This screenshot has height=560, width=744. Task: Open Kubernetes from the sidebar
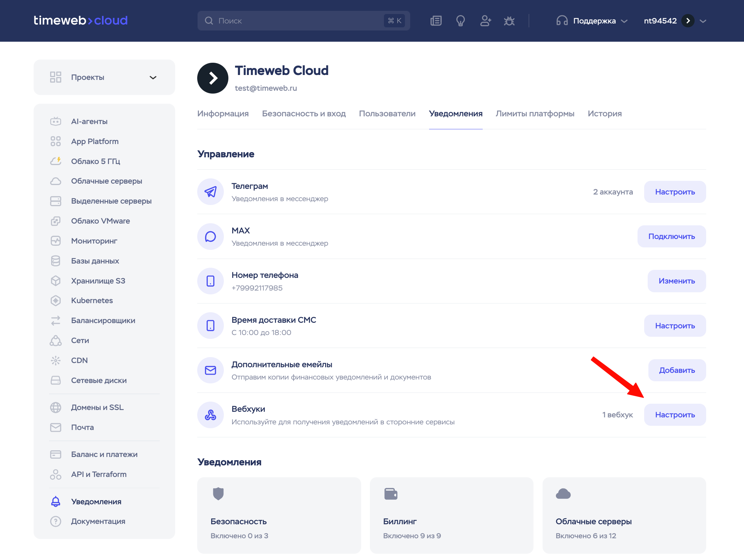point(92,300)
